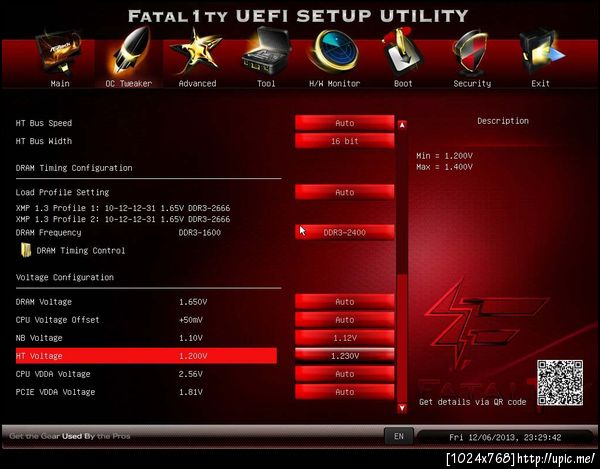
Task: Select the NB Voltage label
Action: tap(39, 338)
